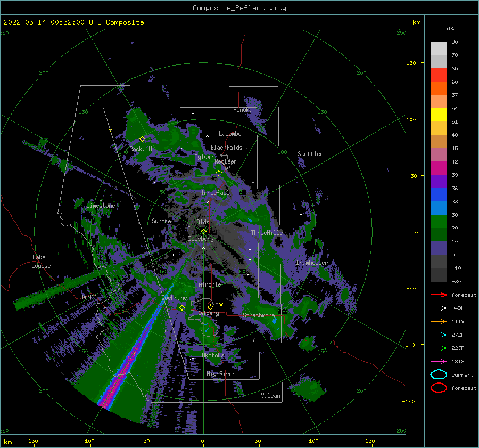This screenshot has height=448, width=479.
Task: Select the dark grey swatch above -30
Action: [x=439, y=275]
